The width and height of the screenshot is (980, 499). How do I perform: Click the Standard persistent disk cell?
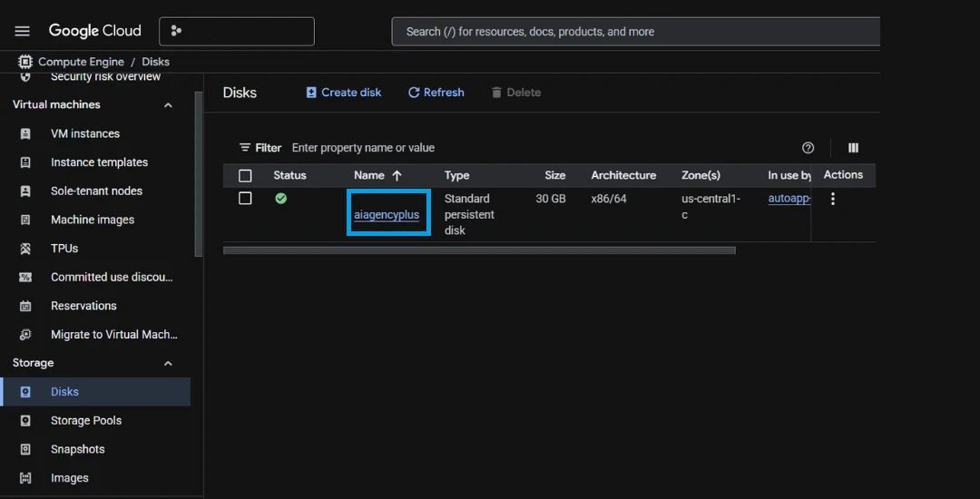469,214
